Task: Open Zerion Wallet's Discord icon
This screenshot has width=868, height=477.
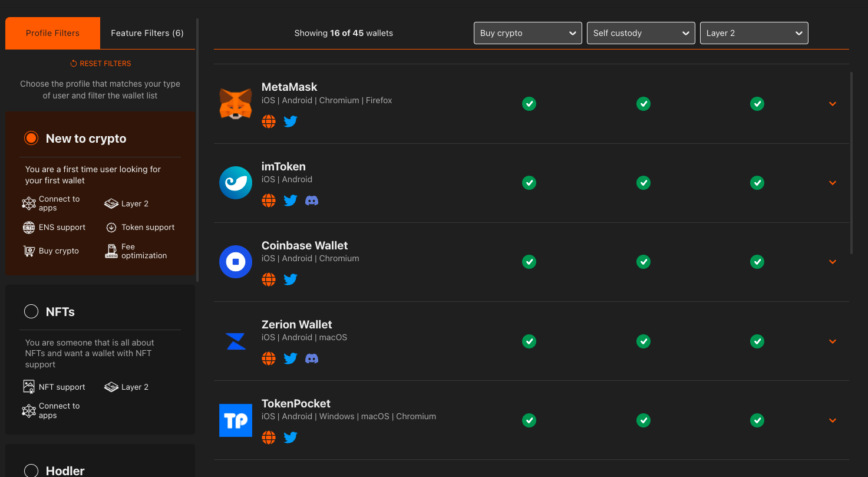Action: (x=312, y=358)
